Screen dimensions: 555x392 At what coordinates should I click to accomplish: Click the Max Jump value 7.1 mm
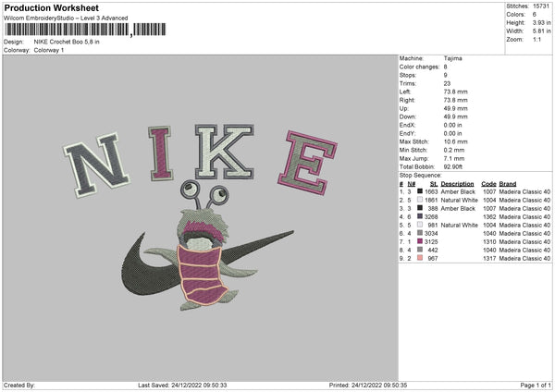454,158
